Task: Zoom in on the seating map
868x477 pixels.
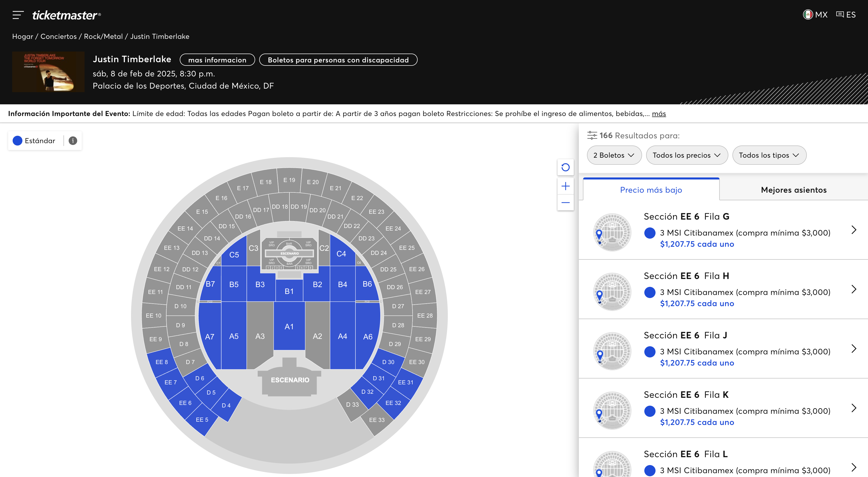Action: (x=566, y=186)
